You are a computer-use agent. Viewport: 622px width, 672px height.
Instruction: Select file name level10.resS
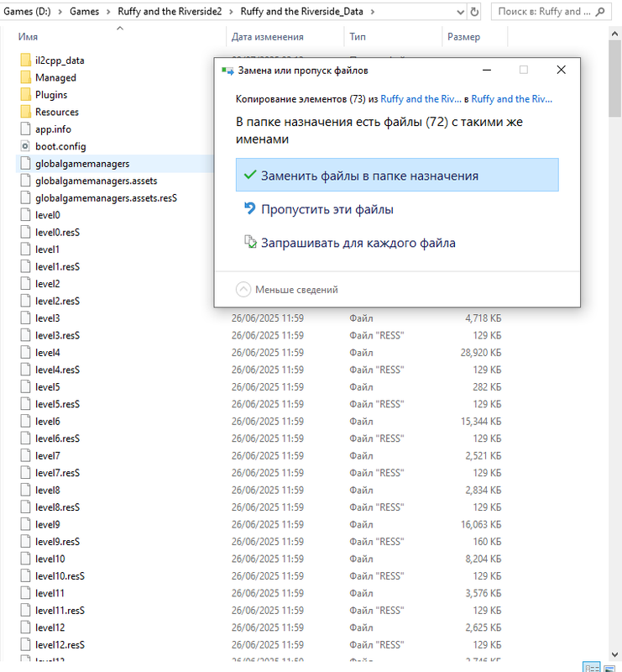[60, 576]
